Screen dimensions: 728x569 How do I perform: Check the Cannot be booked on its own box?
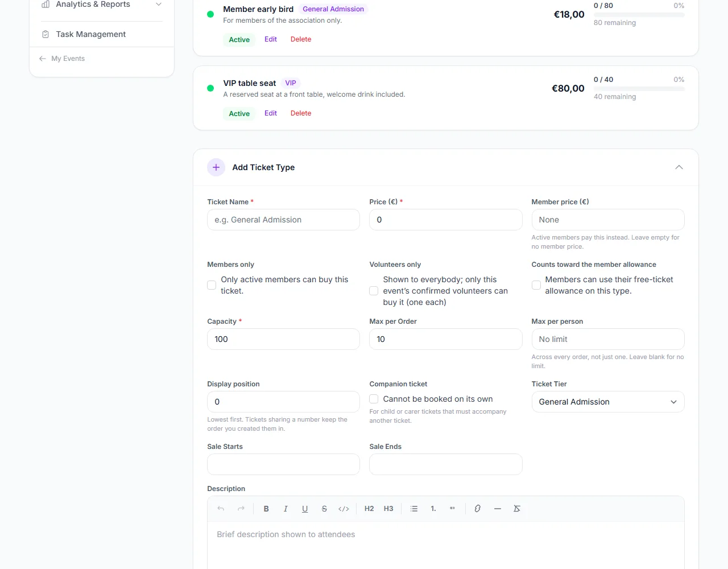(x=374, y=399)
